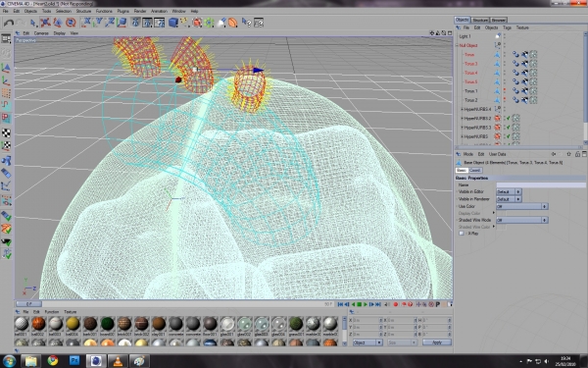Screen dimensions: 588x368
Task: Open the Use Color dropdown
Action: pos(522,206)
